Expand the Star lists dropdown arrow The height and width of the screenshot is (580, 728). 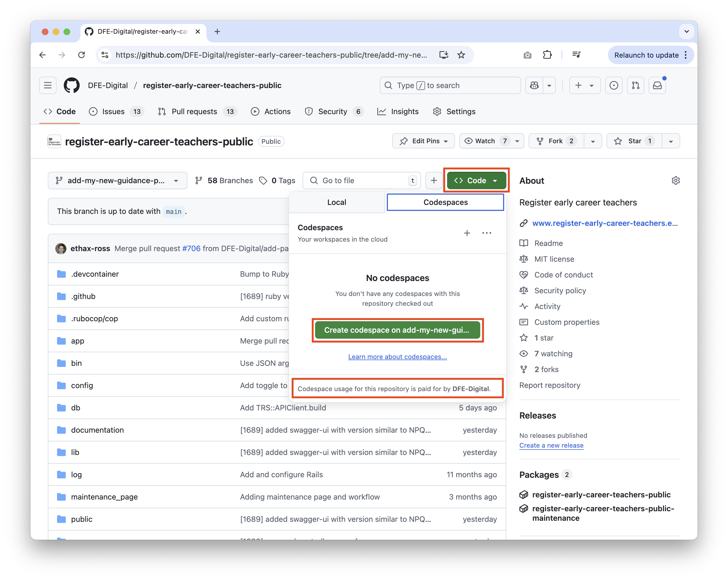point(671,141)
